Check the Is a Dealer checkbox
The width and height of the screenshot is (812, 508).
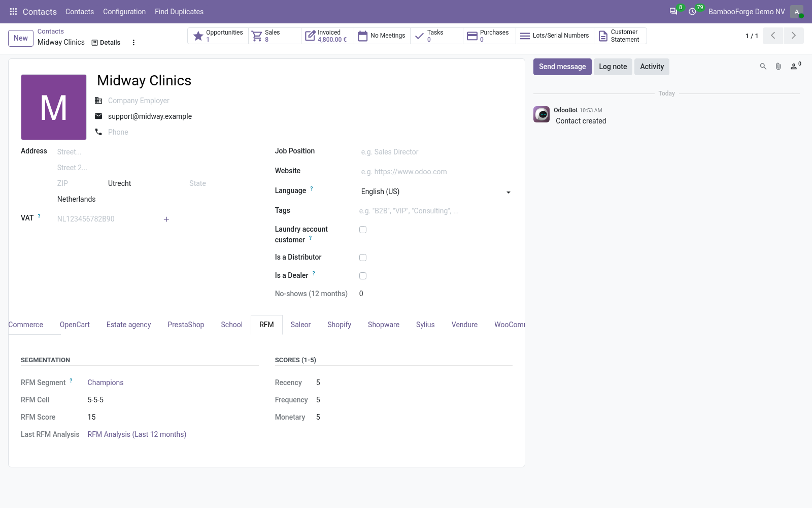[x=363, y=276]
